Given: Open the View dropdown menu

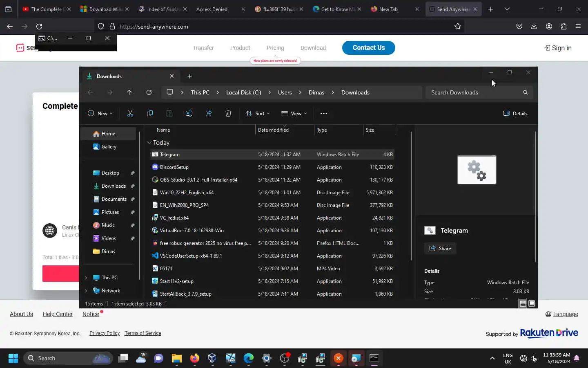Looking at the screenshot, I should [294, 113].
